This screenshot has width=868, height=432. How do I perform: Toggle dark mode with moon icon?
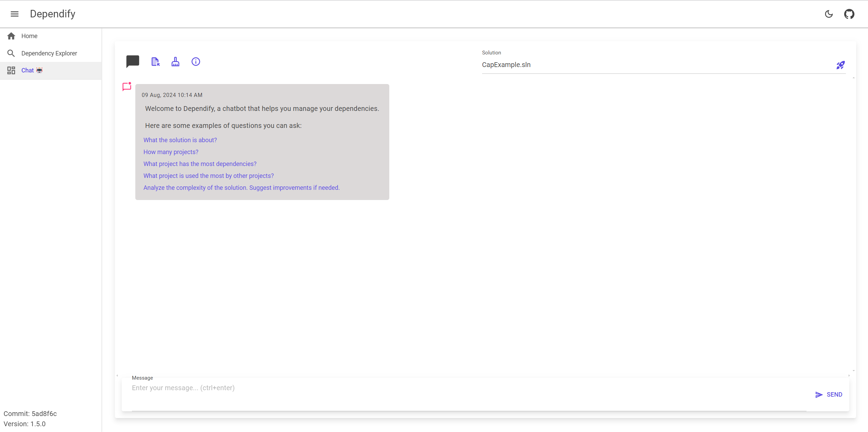click(829, 14)
